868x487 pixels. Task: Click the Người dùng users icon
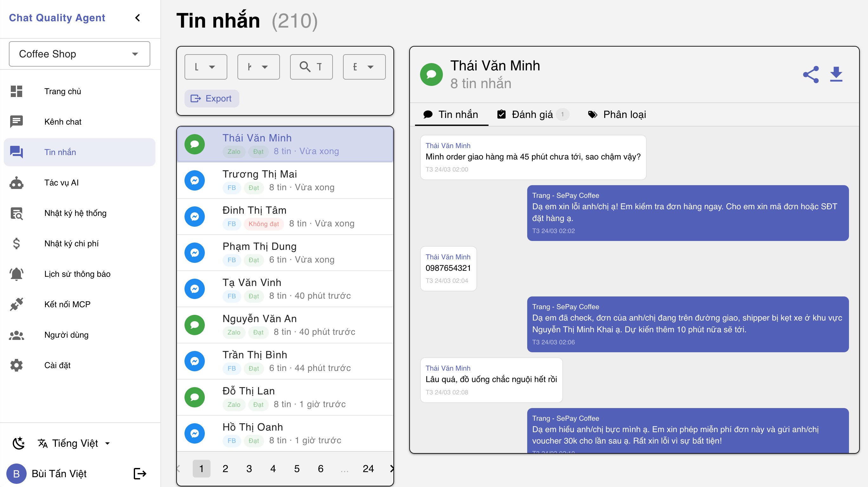(x=16, y=335)
